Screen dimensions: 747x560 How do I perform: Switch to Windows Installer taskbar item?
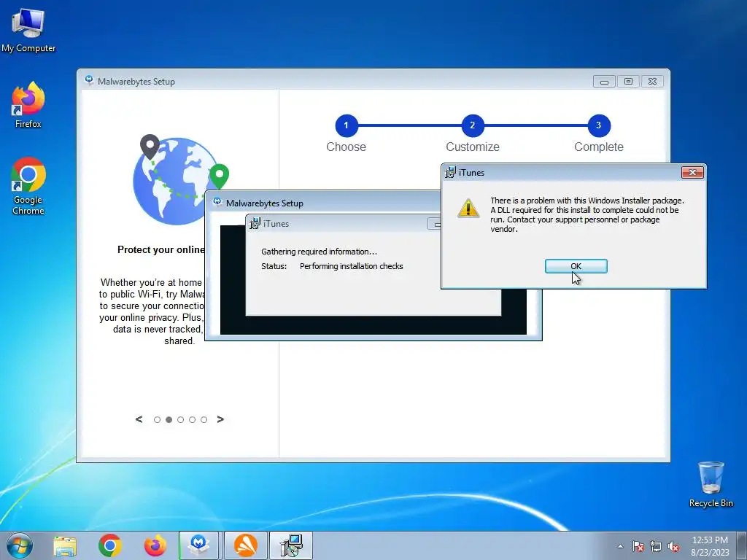[x=291, y=545]
